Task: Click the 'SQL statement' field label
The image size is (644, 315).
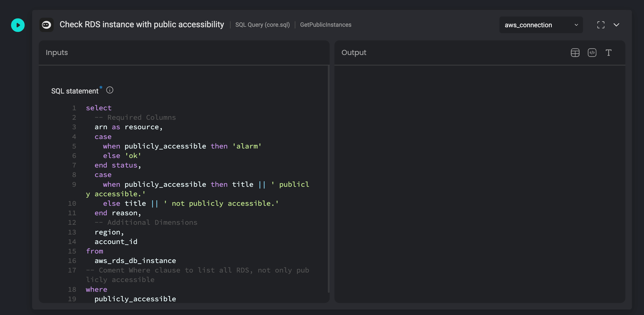Action: click(75, 91)
